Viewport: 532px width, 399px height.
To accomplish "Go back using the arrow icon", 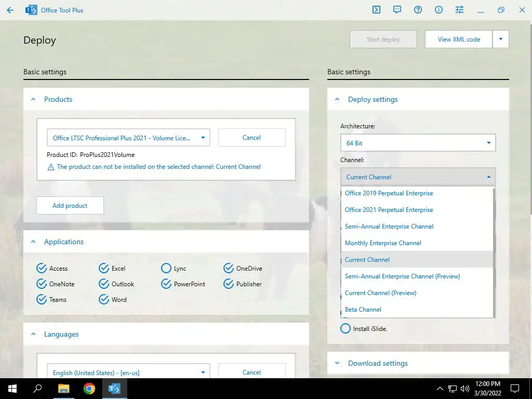I will (x=10, y=10).
